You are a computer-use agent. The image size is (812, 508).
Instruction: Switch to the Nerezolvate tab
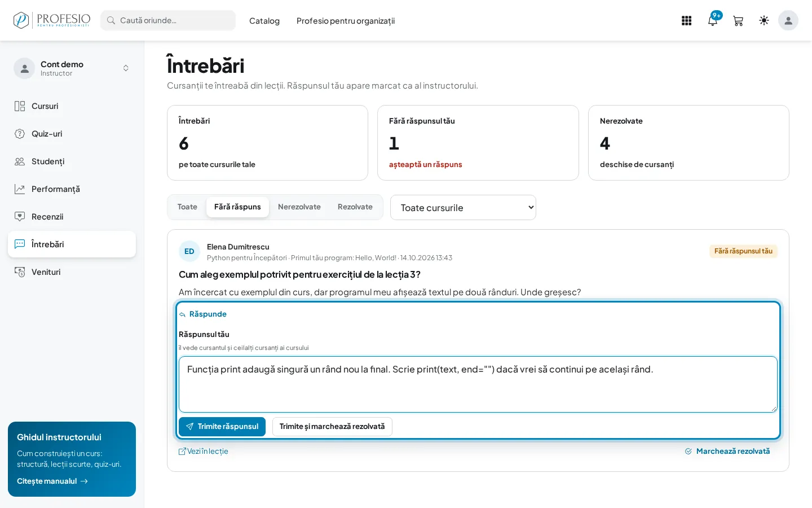click(299, 207)
